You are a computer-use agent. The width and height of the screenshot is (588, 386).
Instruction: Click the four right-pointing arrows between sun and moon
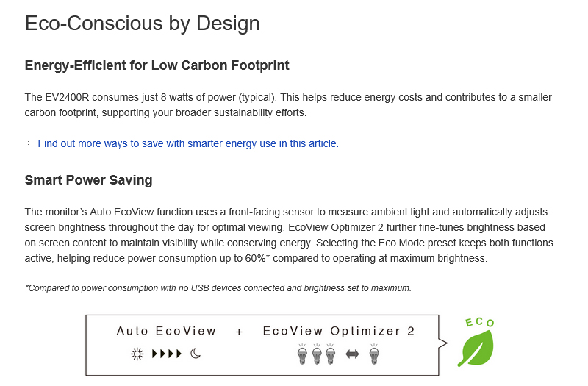click(x=166, y=354)
